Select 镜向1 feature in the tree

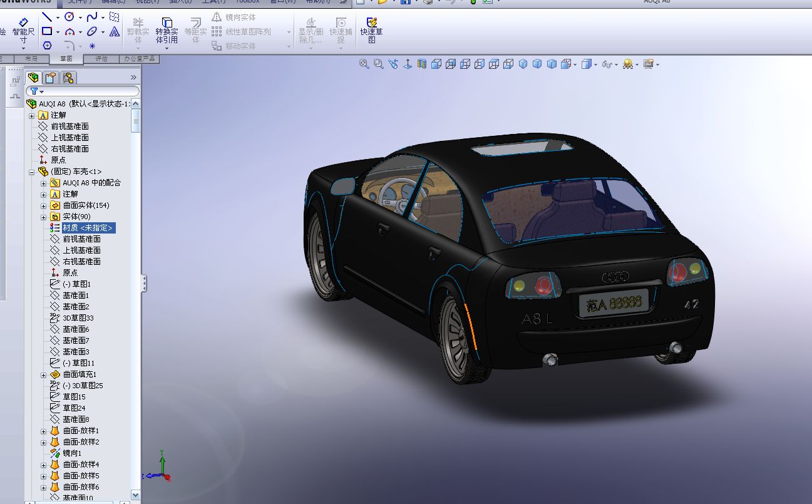(73, 453)
